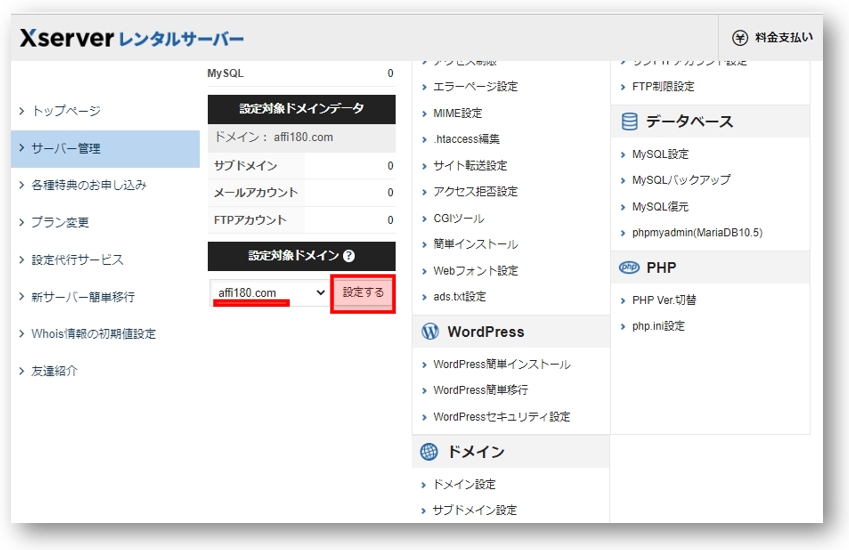
Task: Click the PHP section icon
Action: (629, 267)
